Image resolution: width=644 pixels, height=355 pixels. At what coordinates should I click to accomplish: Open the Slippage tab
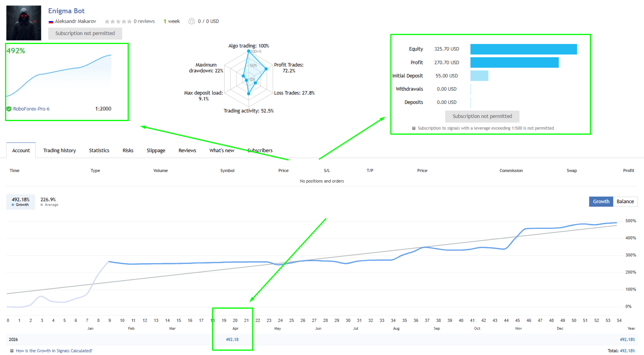coord(156,151)
